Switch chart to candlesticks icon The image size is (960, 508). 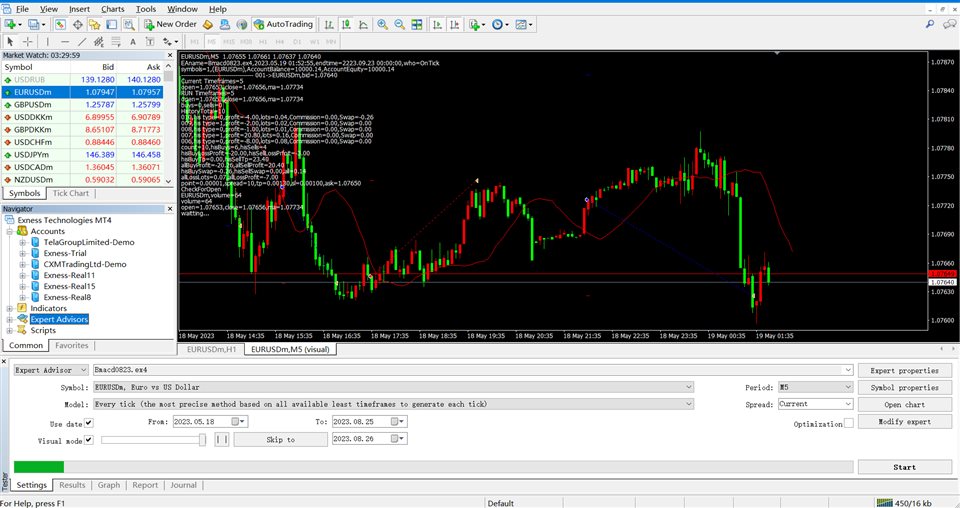point(346,24)
